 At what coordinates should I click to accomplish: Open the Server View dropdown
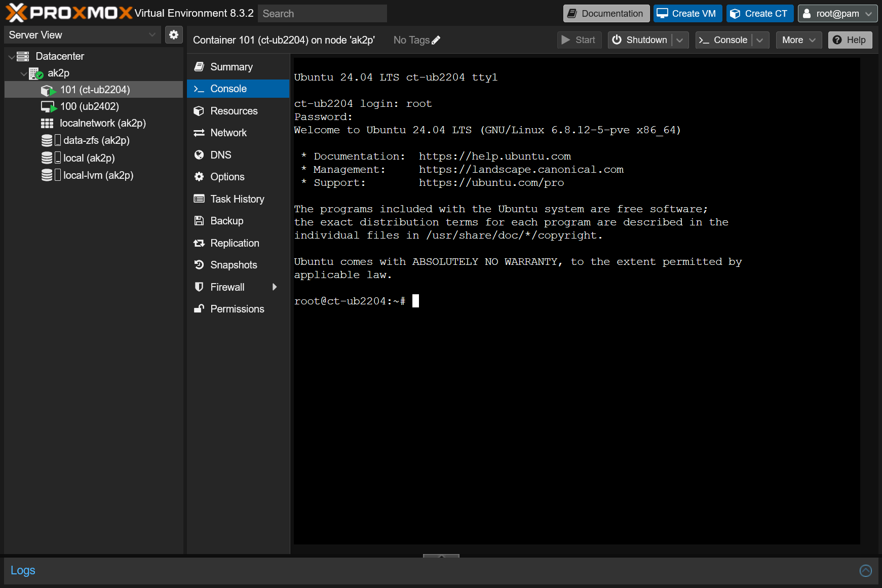tap(152, 35)
